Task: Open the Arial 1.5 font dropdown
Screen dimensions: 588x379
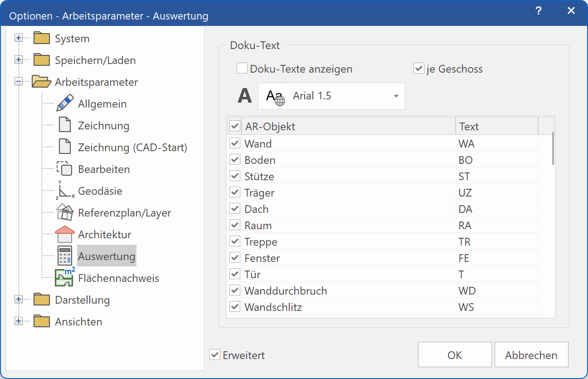Action: tap(394, 96)
